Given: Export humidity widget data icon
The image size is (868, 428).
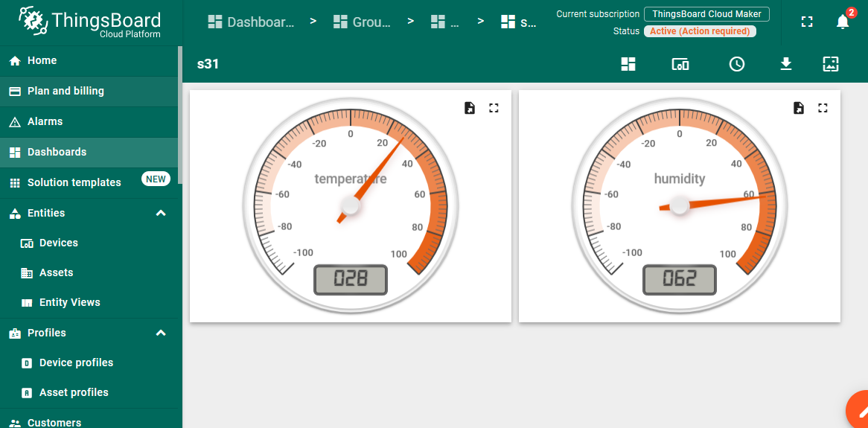Looking at the screenshot, I should [798, 108].
